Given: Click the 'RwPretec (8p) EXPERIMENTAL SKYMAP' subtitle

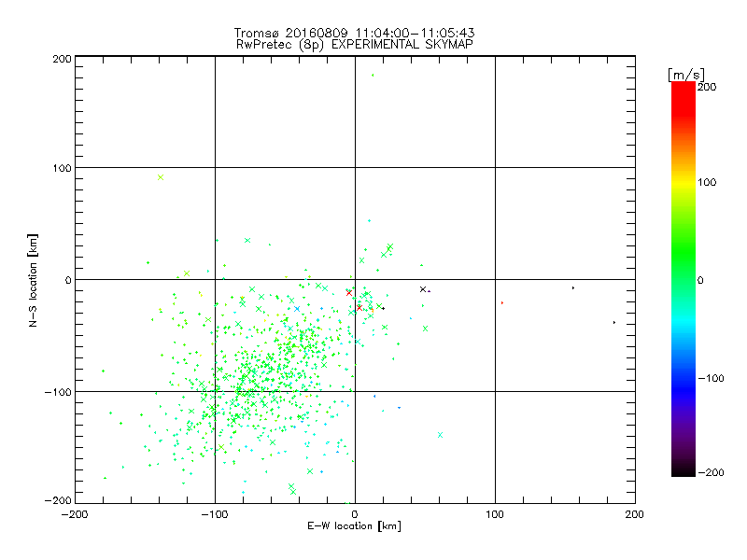Looking at the screenshot, I should point(355,45).
